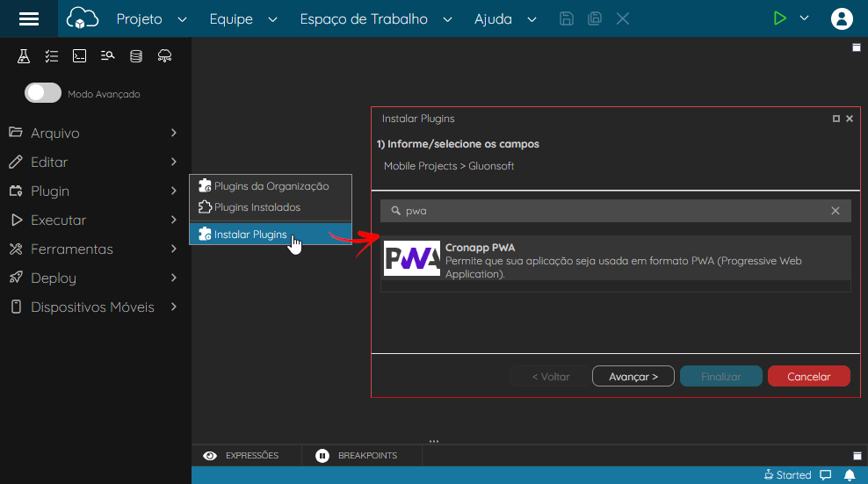Screen dimensions: 868x484
Task: Open the Ajuda top menu
Action: click(505, 18)
